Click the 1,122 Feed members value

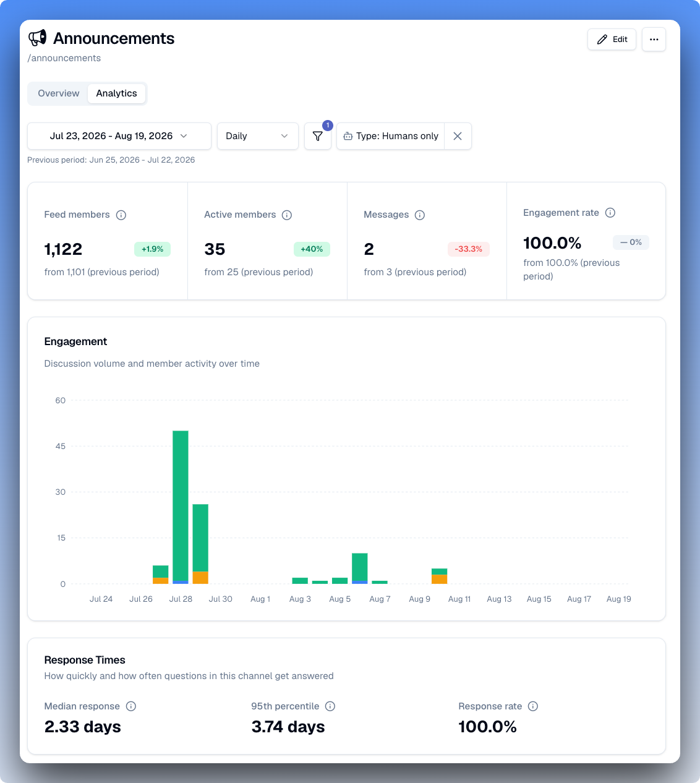tap(63, 249)
